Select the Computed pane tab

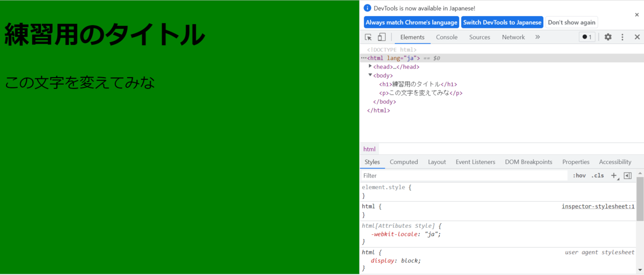tap(404, 162)
